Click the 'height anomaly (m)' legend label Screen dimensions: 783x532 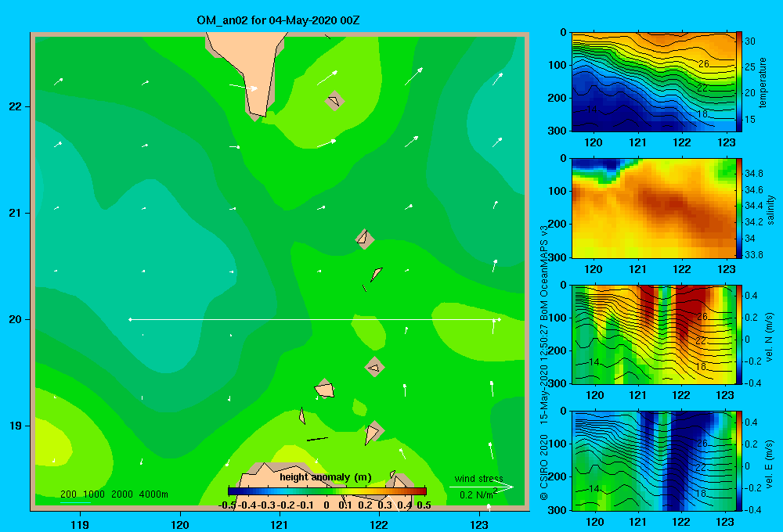[326, 477]
